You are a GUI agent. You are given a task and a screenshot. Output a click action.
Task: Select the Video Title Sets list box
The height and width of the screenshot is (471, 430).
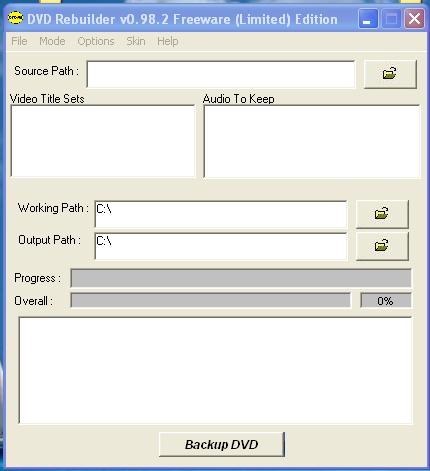click(x=103, y=141)
